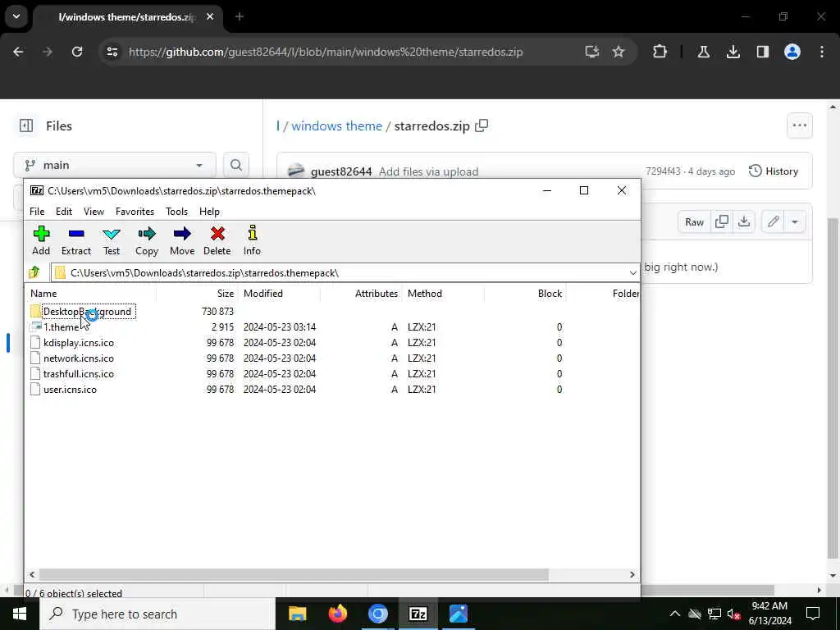Screen dimensions: 840x630
Task: Open the Tools menu
Action: click(177, 212)
